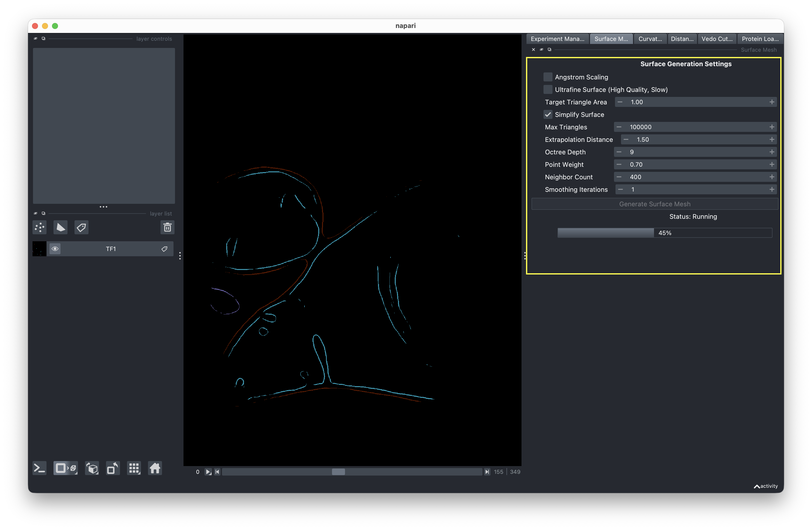The image size is (812, 530).
Task: Transpose displayed dimensions
Action: (x=113, y=468)
